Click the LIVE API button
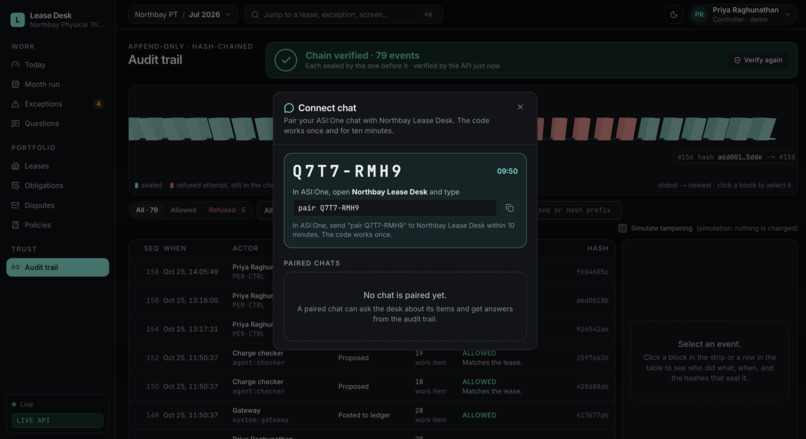This screenshot has width=806, height=439. coord(57,420)
